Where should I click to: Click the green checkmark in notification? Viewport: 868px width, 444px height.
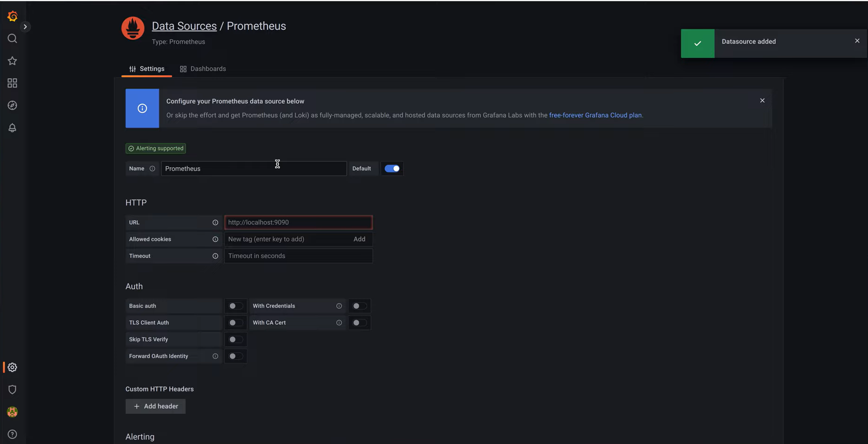point(697,43)
